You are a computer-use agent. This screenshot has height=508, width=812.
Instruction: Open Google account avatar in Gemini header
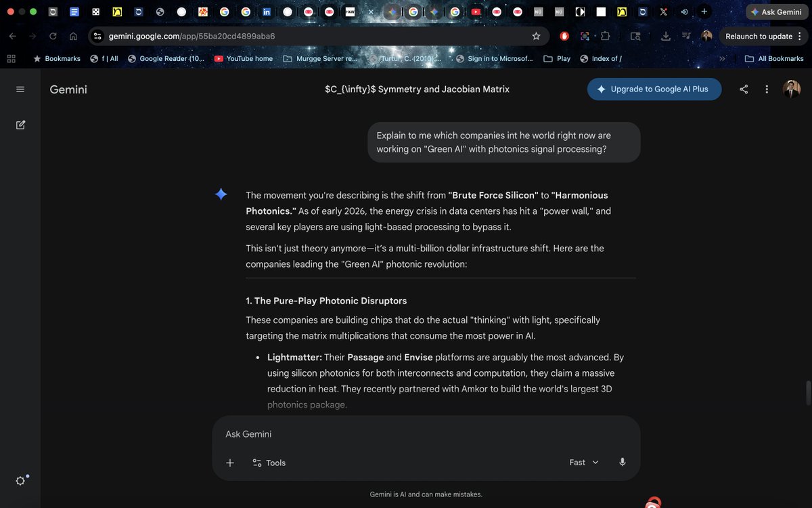pyautogui.click(x=792, y=89)
